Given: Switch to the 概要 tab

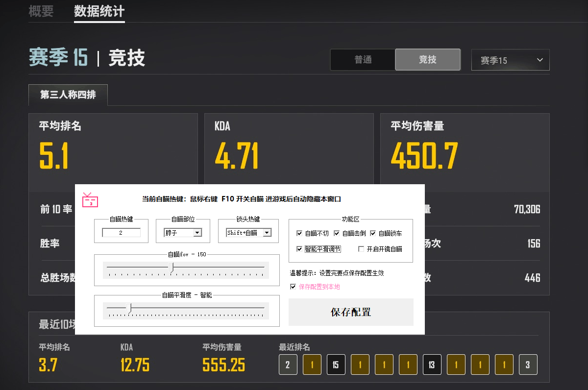Looking at the screenshot, I should (40, 11).
